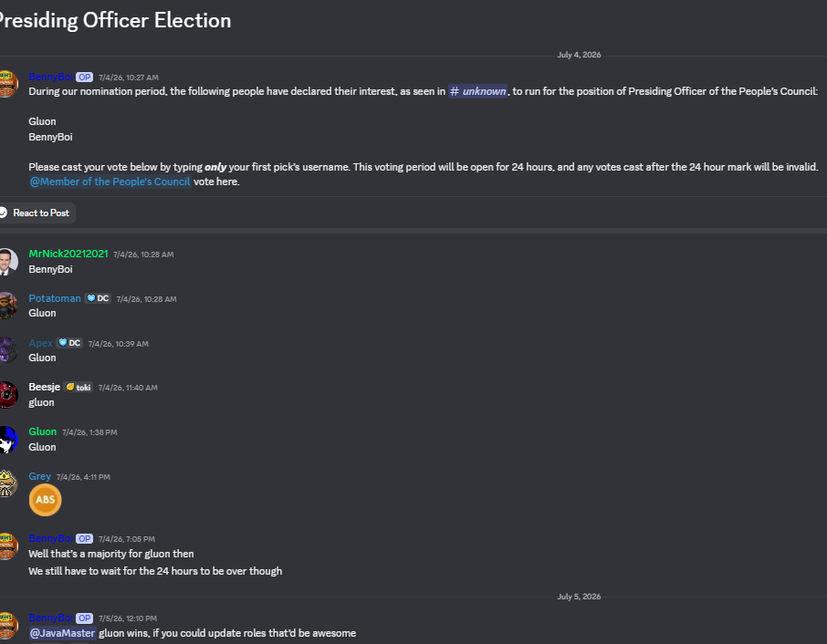This screenshot has height=644, width=827.
Task: Click the DC server tag beside Potatoman
Action: 98,298
